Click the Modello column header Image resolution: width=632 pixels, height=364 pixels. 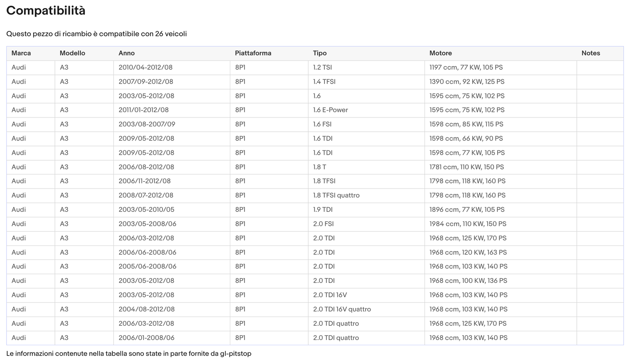point(72,53)
